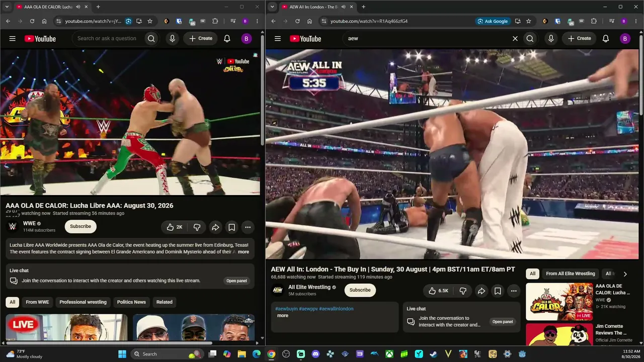Share the AAA Ola de Calor stream
Screen dimensions: 644x362
[x=215, y=227]
